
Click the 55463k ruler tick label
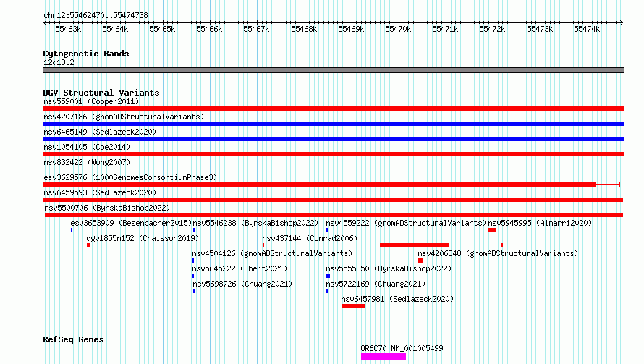click(68, 29)
